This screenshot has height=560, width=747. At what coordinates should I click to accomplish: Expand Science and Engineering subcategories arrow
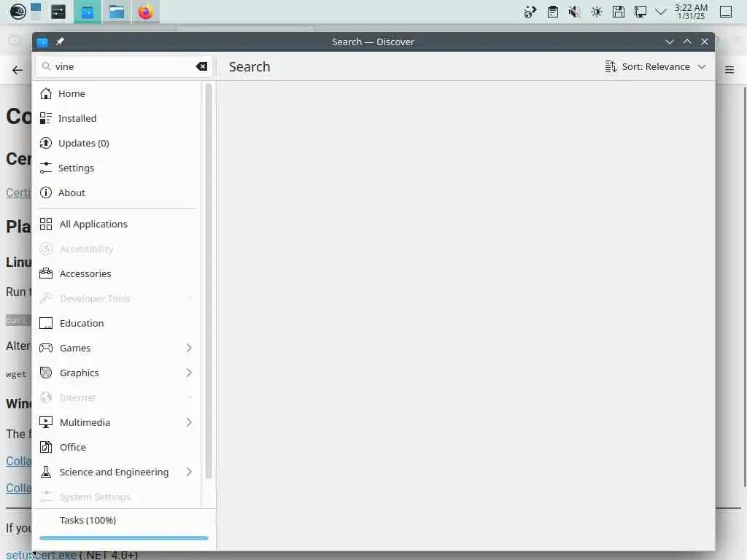189,472
